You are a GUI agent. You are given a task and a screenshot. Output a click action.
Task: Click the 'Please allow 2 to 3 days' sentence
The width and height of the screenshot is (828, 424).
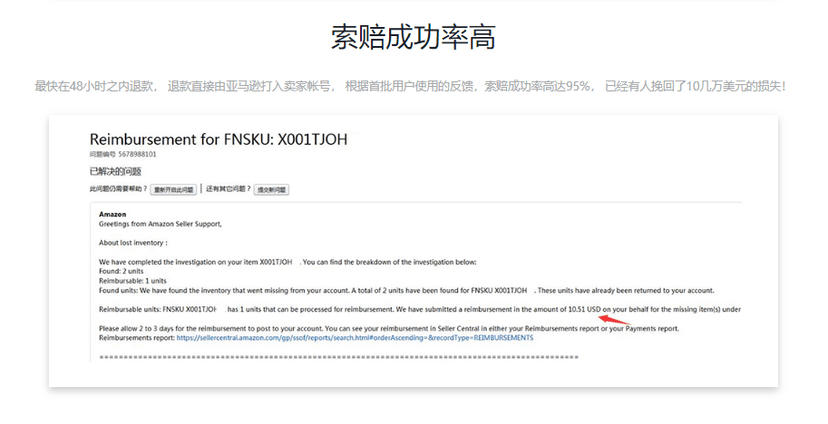[x=389, y=328]
